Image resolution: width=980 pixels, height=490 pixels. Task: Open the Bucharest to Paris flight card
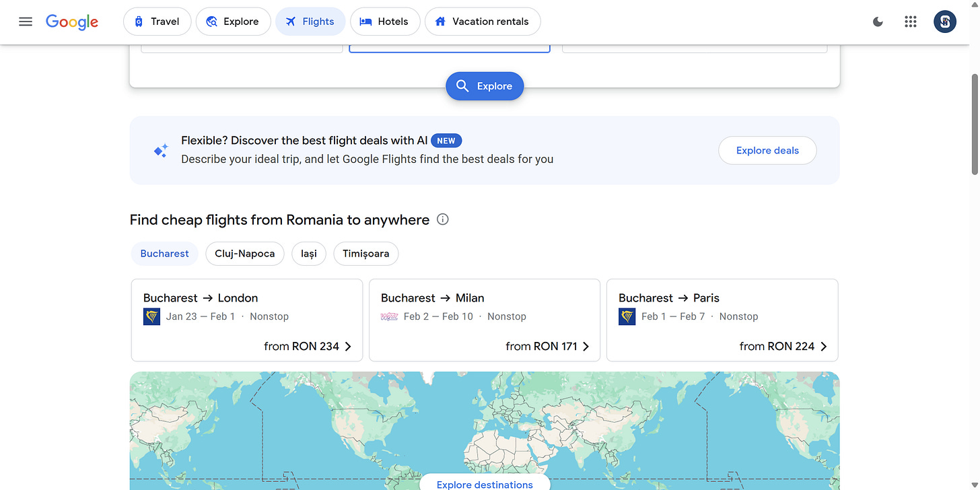[x=722, y=320]
